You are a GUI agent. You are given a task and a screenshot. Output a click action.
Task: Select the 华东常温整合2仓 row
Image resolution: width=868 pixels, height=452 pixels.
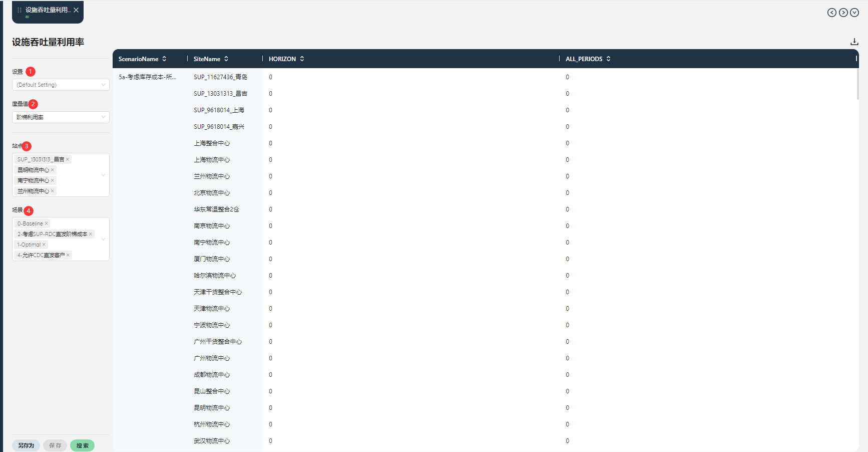pyautogui.click(x=486, y=209)
